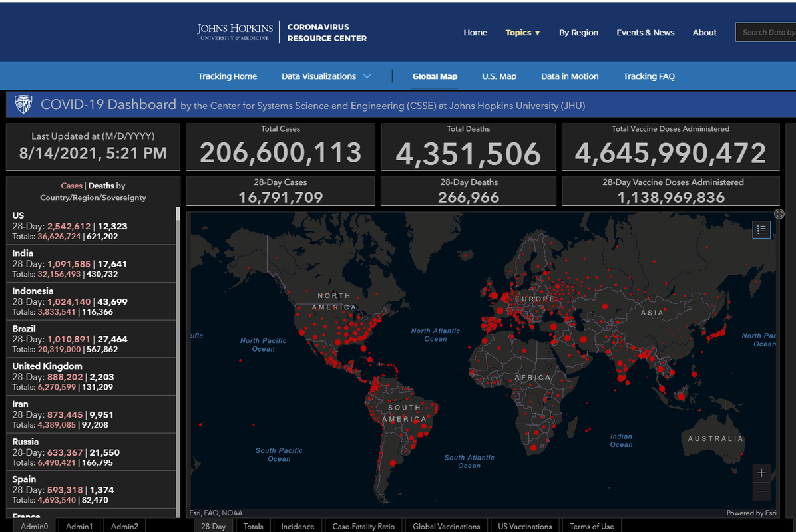Click Johns Hopkins University & Medicine logo

[x=235, y=31]
